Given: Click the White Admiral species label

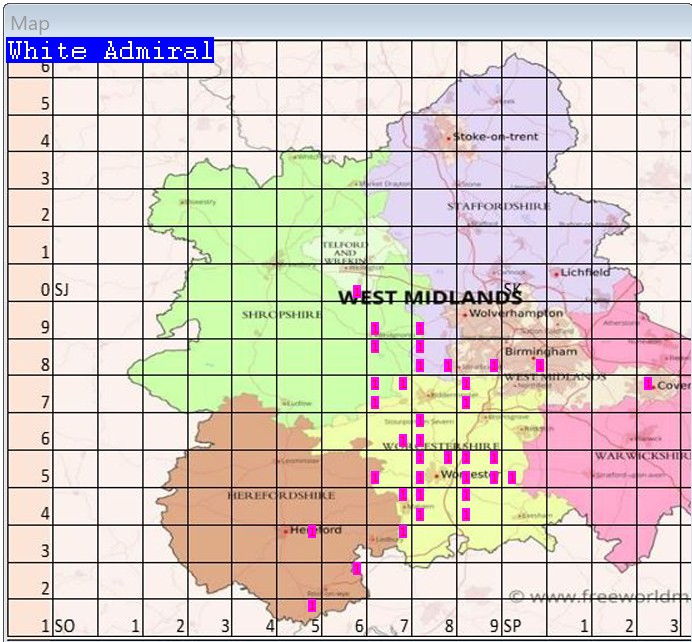Looking at the screenshot, I should (110, 51).
